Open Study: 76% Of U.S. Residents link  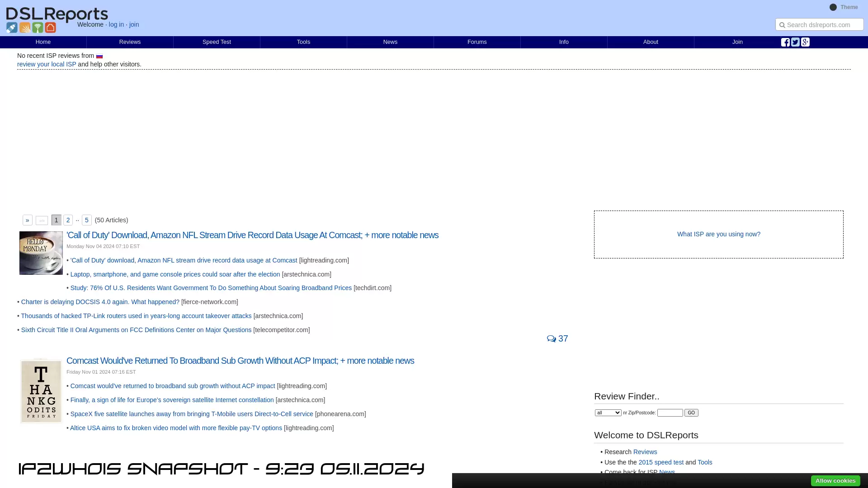[211, 288]
